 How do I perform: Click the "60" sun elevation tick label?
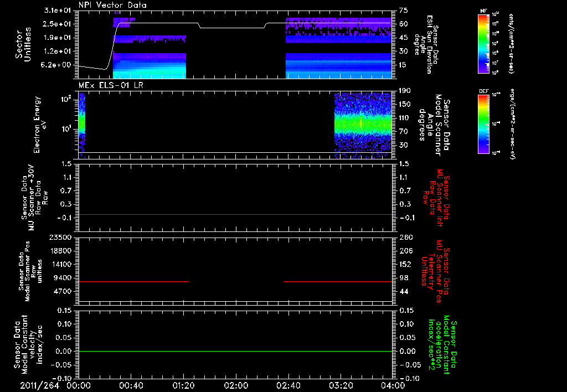404,24
